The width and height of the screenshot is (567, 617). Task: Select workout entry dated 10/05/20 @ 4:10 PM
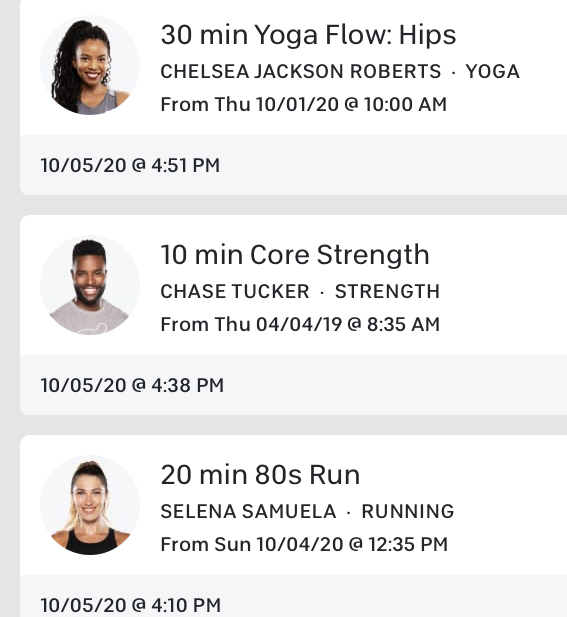[x=131, y=605]
